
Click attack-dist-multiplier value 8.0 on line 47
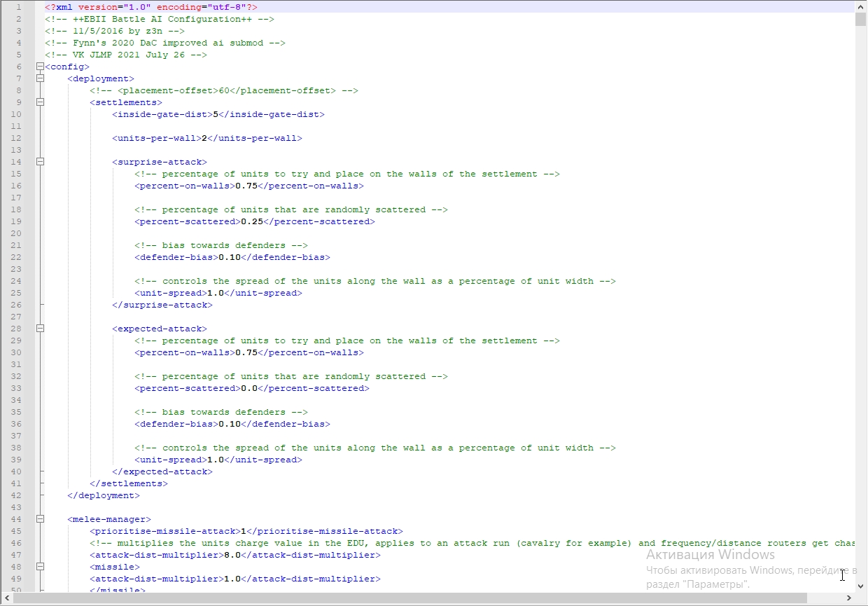pos(232,555)
